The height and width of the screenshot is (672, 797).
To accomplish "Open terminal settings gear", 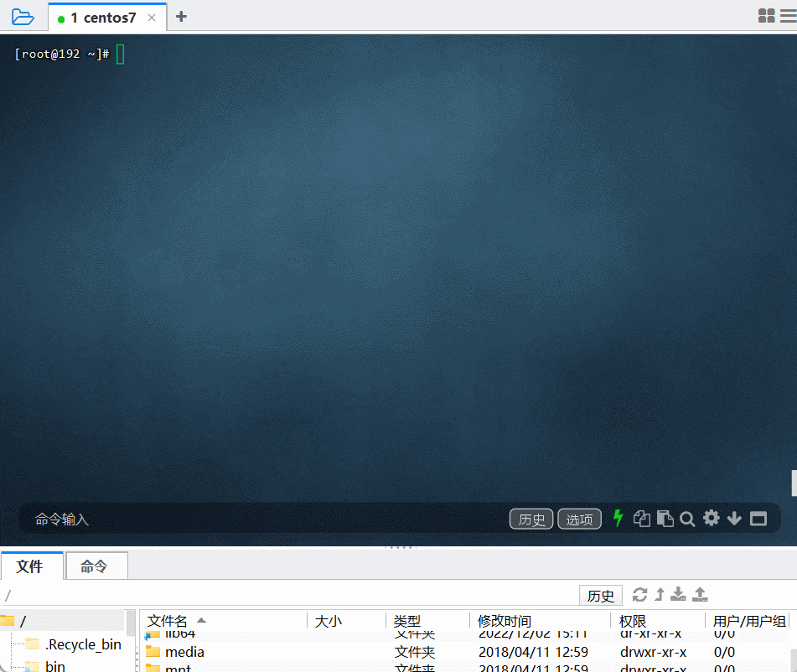I will (712, 519).
